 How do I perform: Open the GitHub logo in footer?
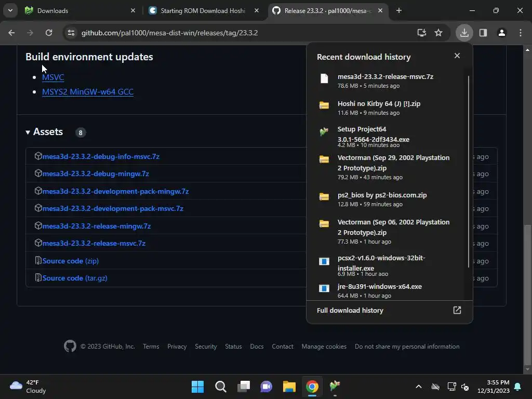[70, 347]
